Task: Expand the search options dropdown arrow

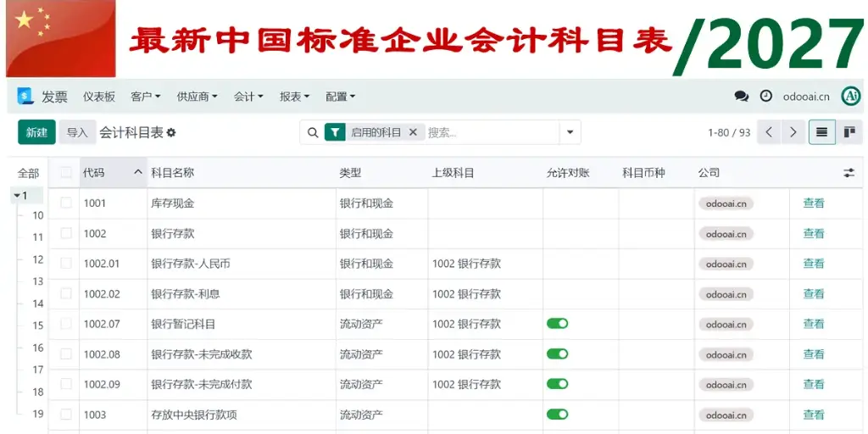Action: (x=570, y=133)
